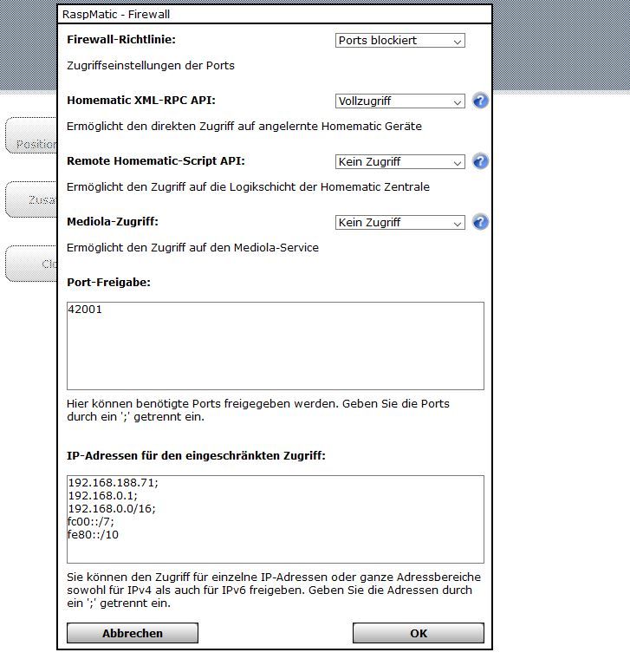630x672 pixels.
Task: Select the fc00::/7; entry
Action: click(91, 522)
